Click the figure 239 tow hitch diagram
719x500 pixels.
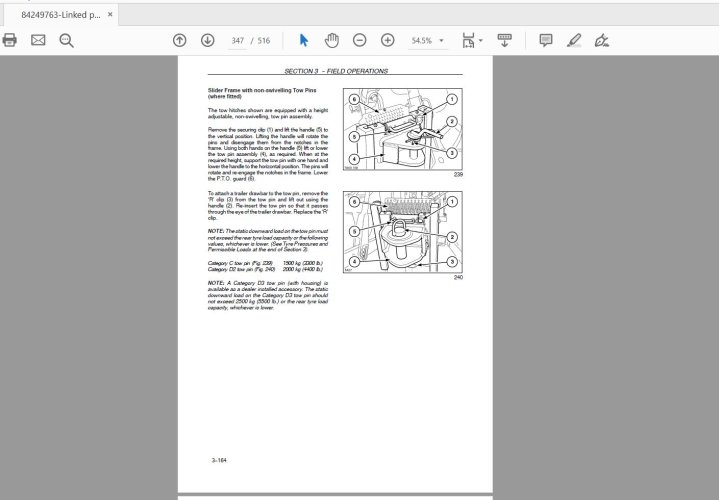click(403, 129)
